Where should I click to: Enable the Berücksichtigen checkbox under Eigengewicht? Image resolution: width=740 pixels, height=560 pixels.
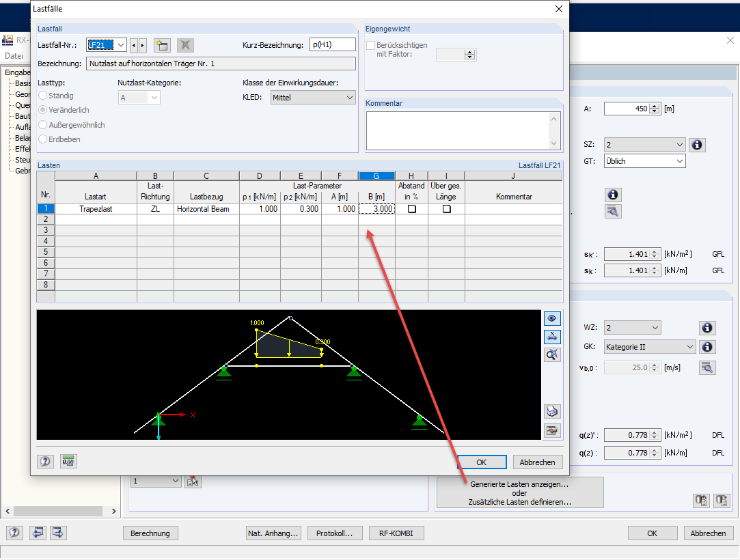click(371, 44)
